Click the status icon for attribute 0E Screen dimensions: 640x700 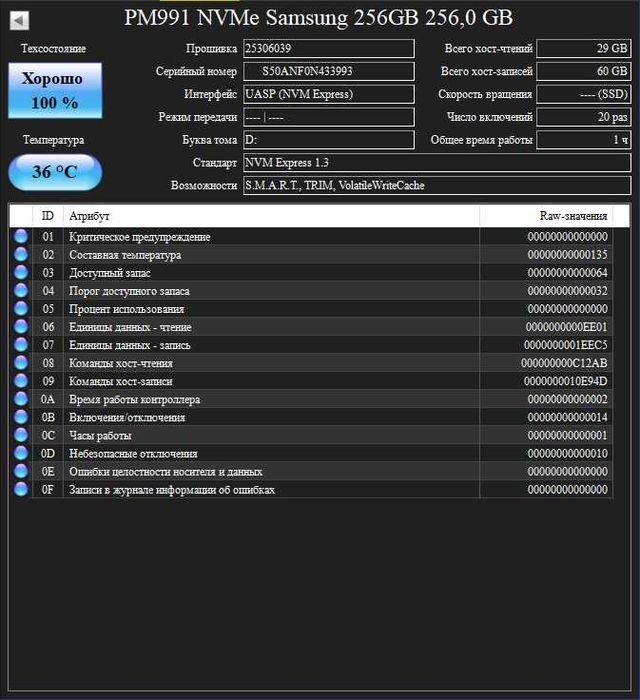(21, 471)
